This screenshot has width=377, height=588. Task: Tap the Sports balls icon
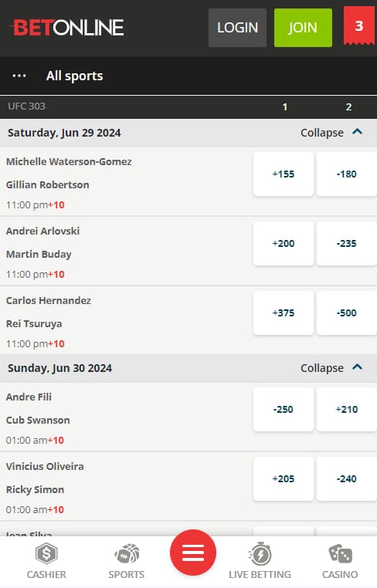pyautogui.click(x=127, y=554)
